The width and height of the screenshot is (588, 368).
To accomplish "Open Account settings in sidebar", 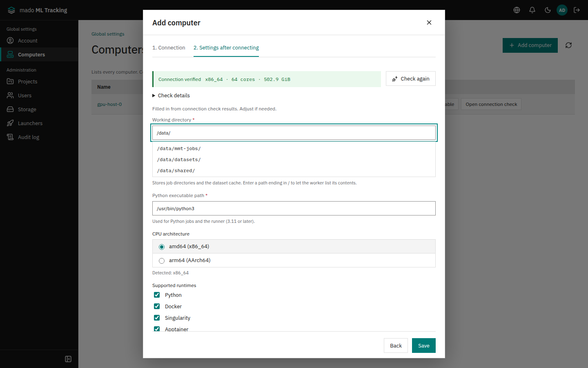I will point(39,40).
